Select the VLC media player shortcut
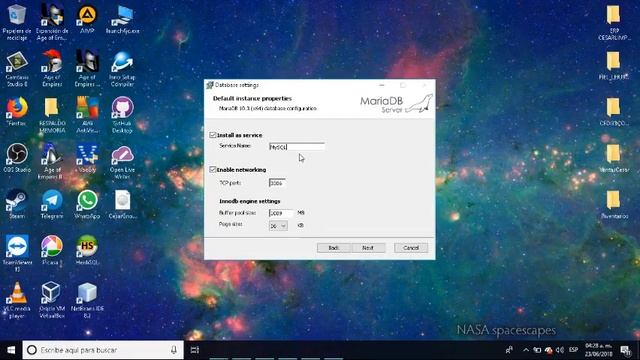Image resolution: width=640 pixels, height=360 pixels. [x=17, y=300]
